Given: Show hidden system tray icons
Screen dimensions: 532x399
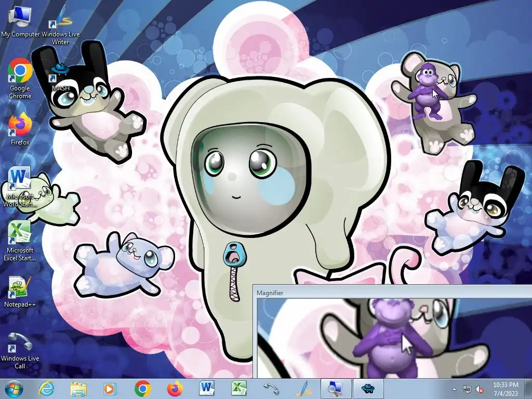Looking at the screenshot, I should click(454, 389).
